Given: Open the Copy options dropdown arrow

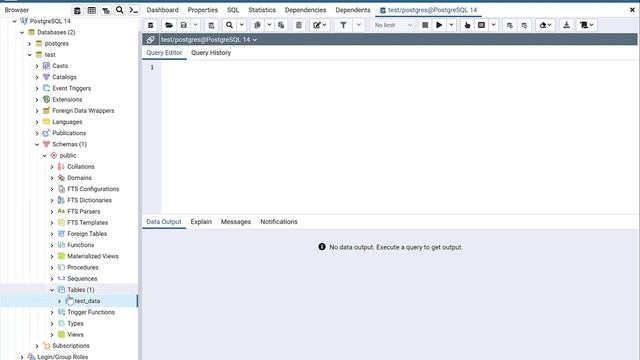Looking at the screenshot, I should point(269,25).
